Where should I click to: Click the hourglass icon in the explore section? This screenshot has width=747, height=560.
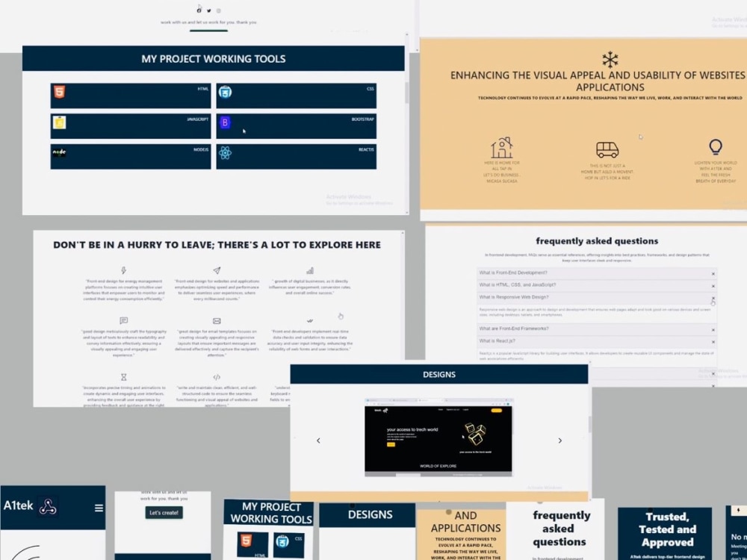[123, 377]
